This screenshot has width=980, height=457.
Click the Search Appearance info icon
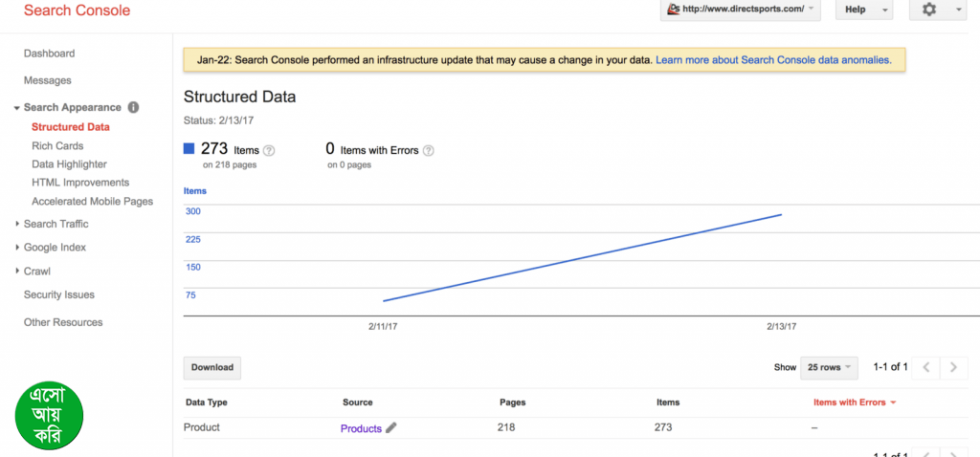tap(133, 107)
